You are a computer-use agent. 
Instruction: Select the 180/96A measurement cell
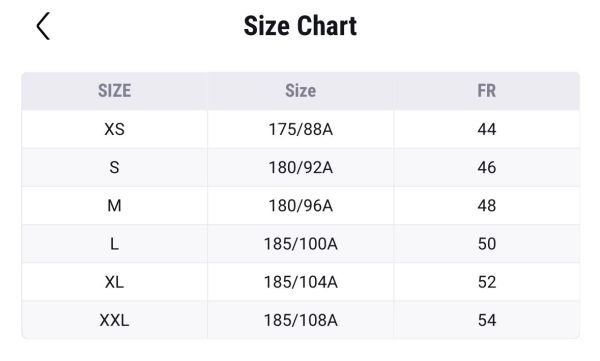tap(300, 206)
